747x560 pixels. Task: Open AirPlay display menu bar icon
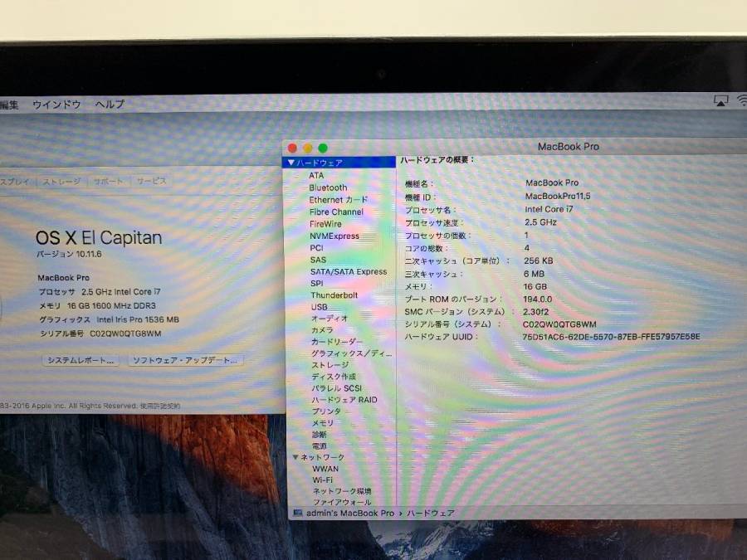pos(720,100)
